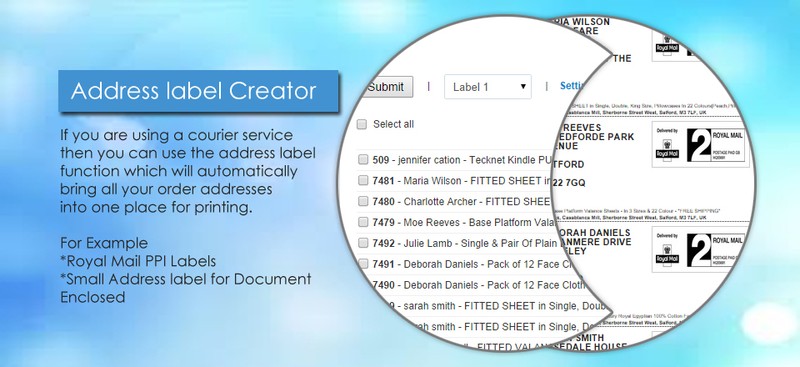Enable checkbox for order 7479 Moe Reeves
800x367 pixels.
(x=363, y=222)
